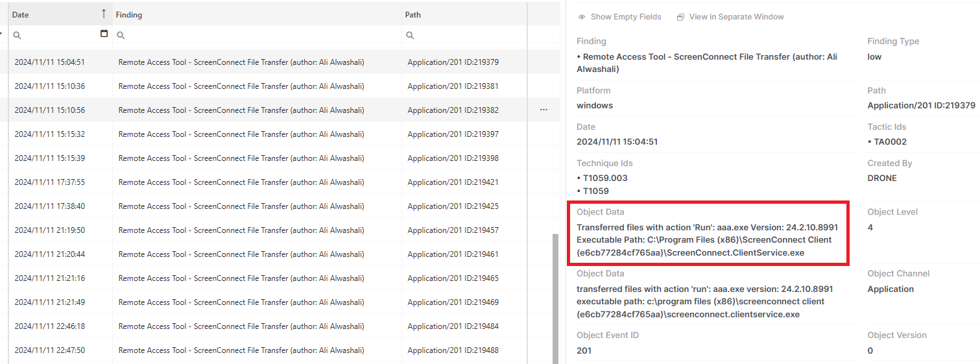Click Technique ID T1059.003 in details
The height and width of the screenshot is (364, 980).
coord(604,178)
